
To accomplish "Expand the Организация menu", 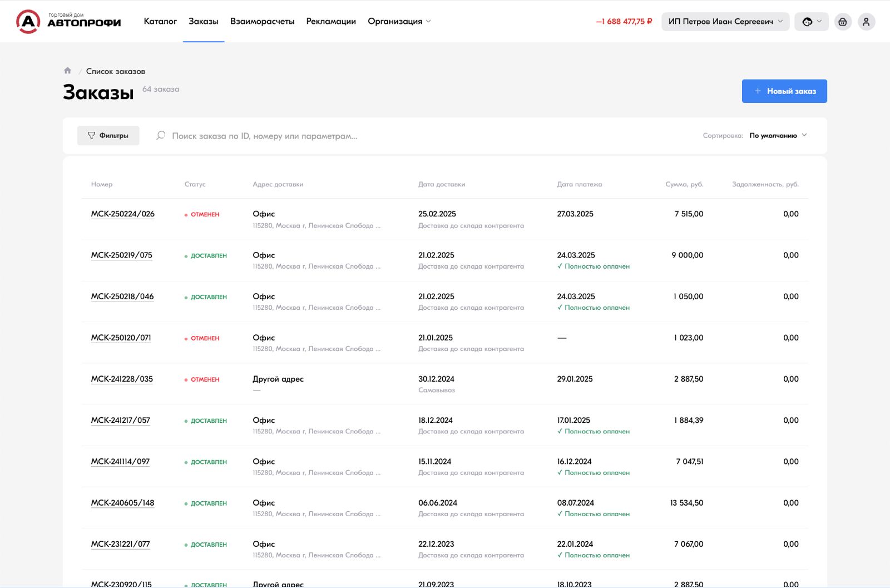I will pos(399,22).
